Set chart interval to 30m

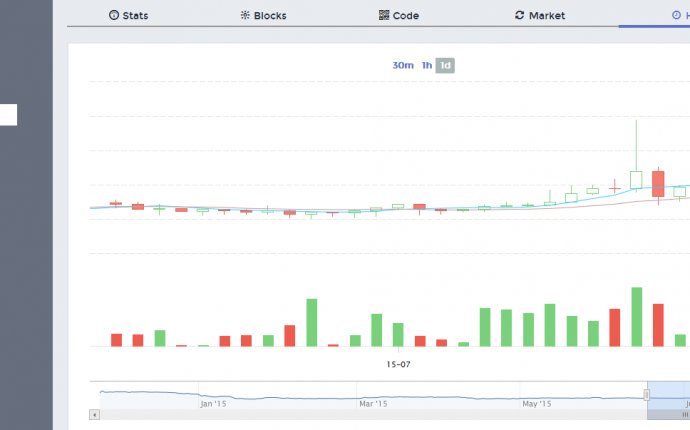(x=403, y=66)
